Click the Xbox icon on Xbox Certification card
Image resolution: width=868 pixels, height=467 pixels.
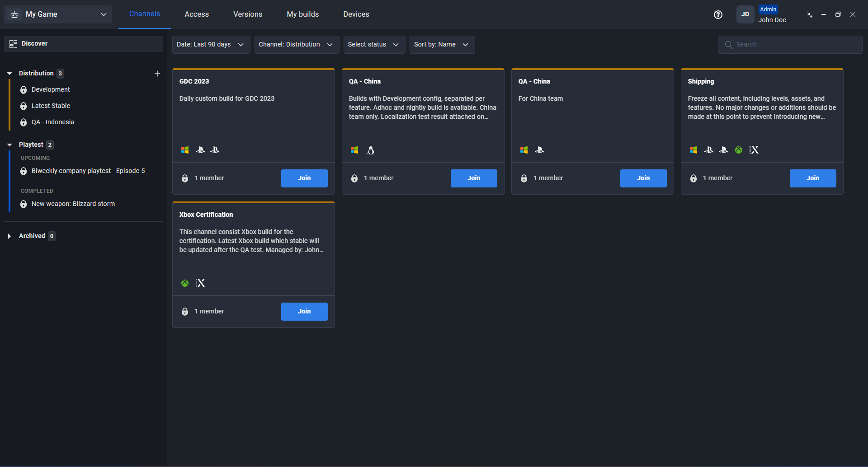[x=185, y=283]
